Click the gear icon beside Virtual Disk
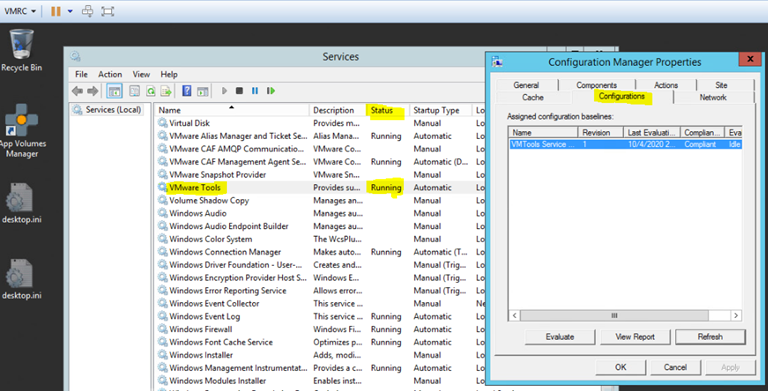Screen dimensions: 768x391 pos(163,123)
